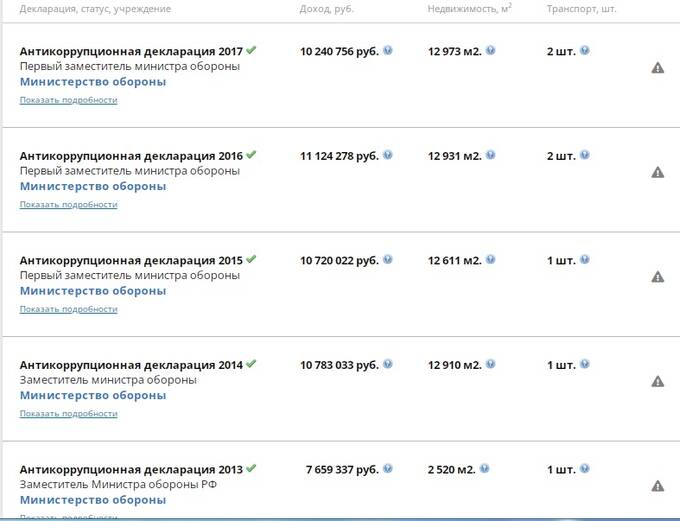Click help icon beside 12 973 м2 real estate
The image size is (680, 521).
click(490, 50)
